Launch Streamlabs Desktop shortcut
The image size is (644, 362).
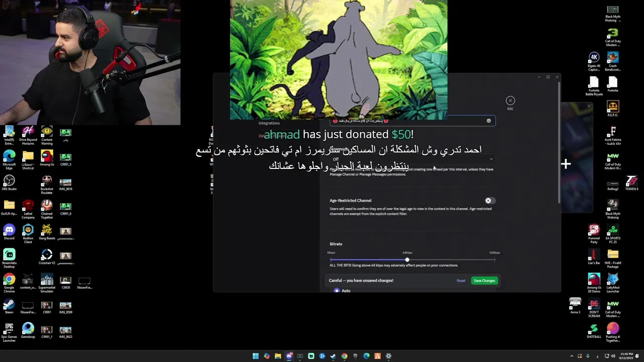point(9,258)
